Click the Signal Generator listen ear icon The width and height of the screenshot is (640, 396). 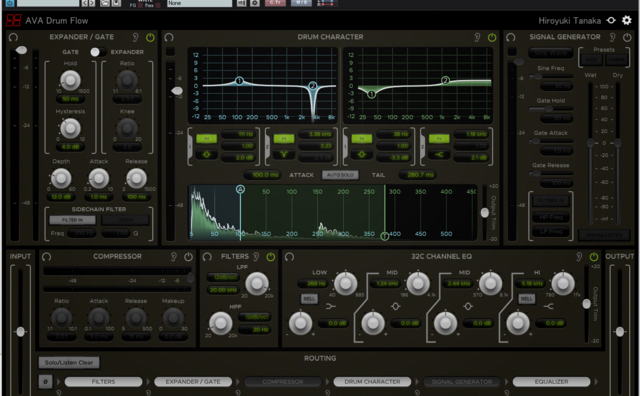(x=612, y=38)
